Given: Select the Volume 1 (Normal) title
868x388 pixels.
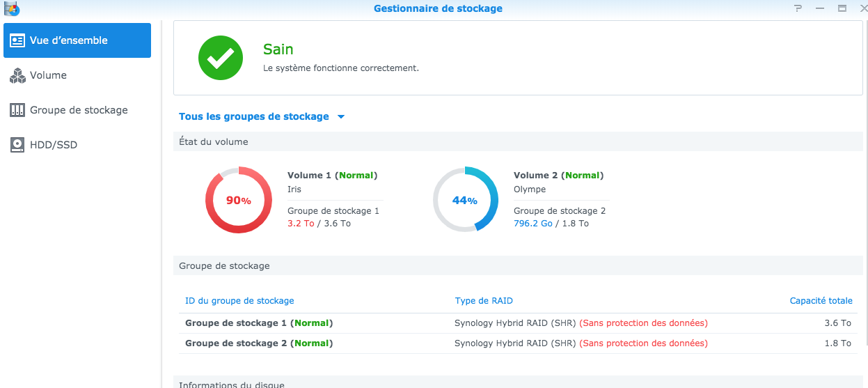Looking at the screenshot, I should tap(333, 176).
